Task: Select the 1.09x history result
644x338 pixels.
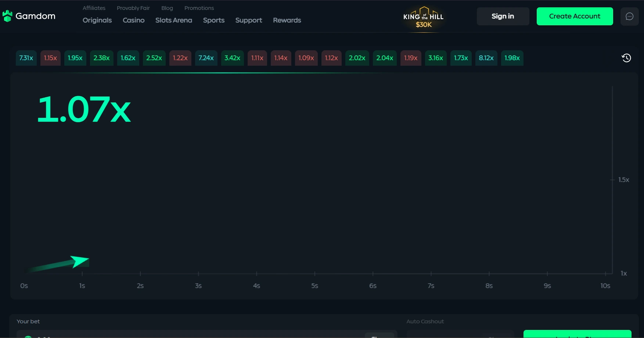Action: [306, 58]
